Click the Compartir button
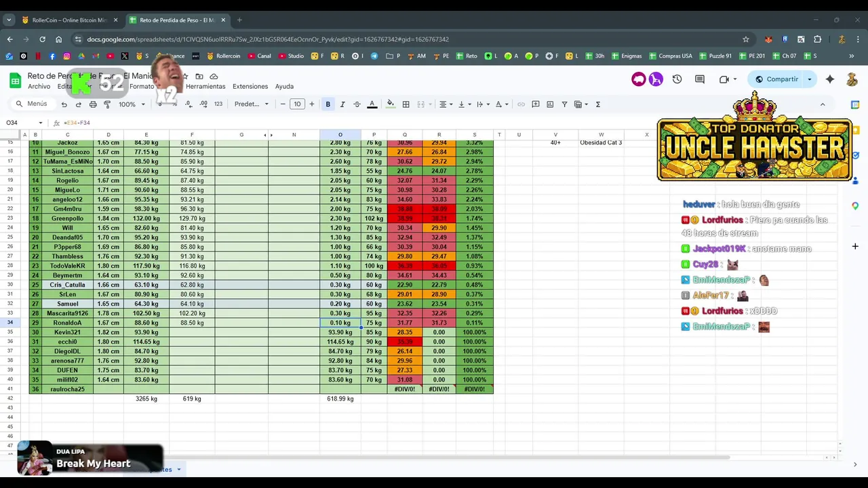 click(x=776, y=79)
